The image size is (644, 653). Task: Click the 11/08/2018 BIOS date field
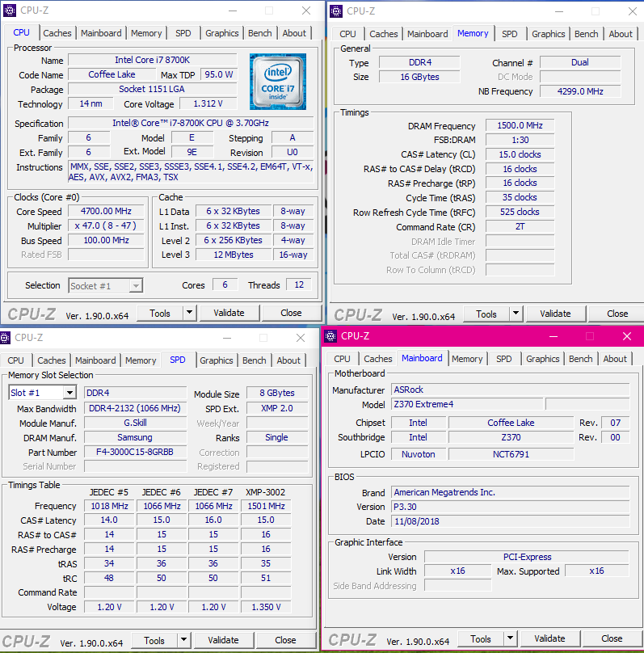click(x=511, y=521)
